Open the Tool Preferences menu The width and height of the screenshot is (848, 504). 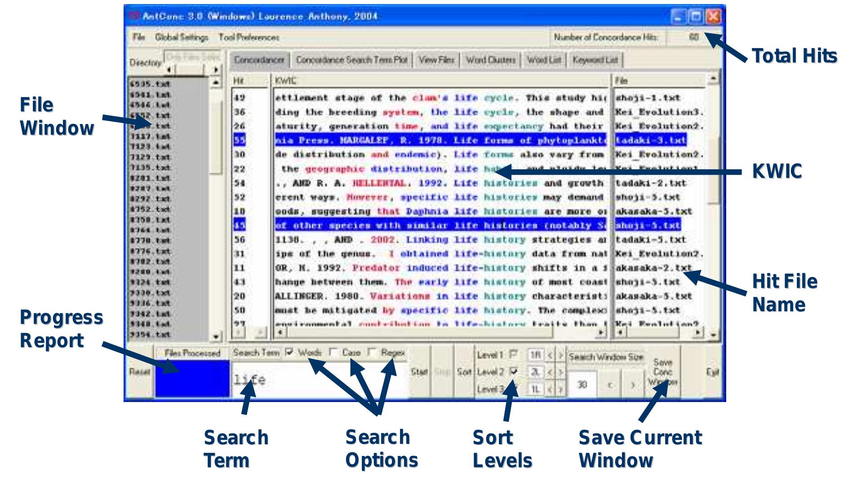tap(249, 37)
